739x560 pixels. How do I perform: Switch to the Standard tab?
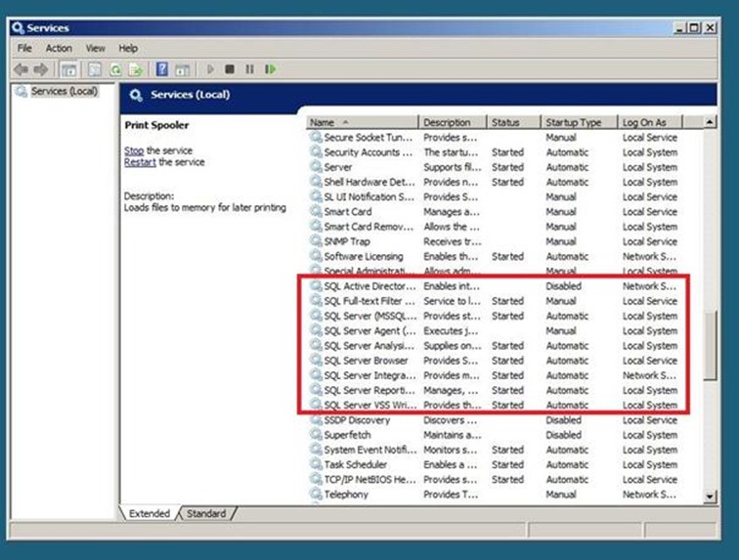tap(206, 513)
